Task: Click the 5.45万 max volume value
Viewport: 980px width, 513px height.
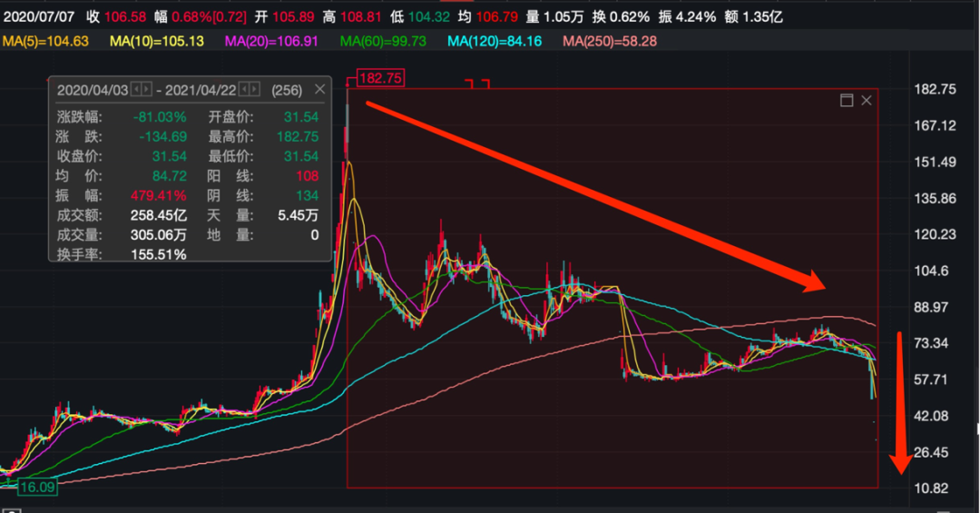Action: coord(299,215)
